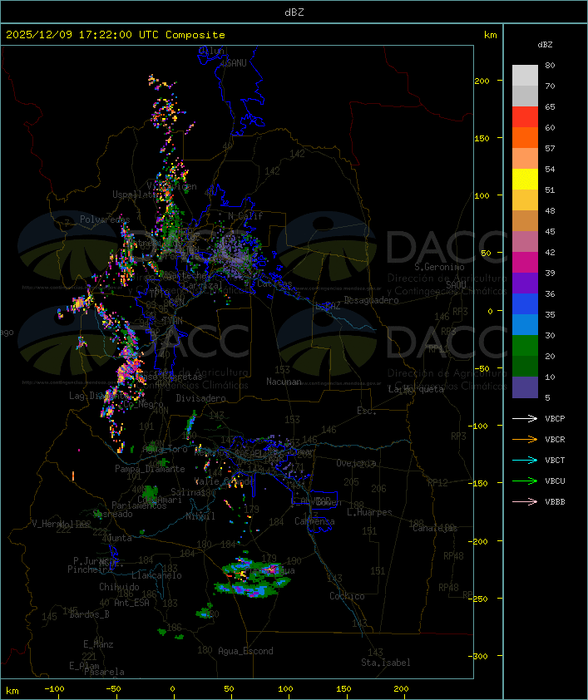The width and height of the screenshot is (588, 700).
Task: Pick the dark orange swatch between 60 and 57
Action: (x=525, y=137)
